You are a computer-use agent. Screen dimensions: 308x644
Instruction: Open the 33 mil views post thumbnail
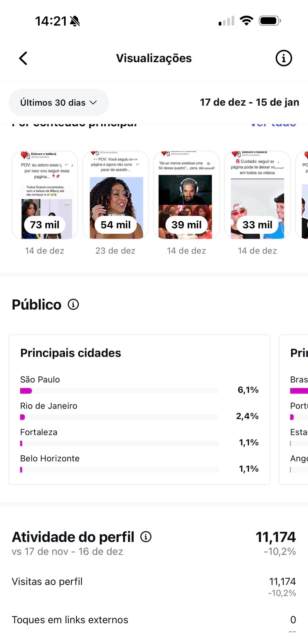257,195
